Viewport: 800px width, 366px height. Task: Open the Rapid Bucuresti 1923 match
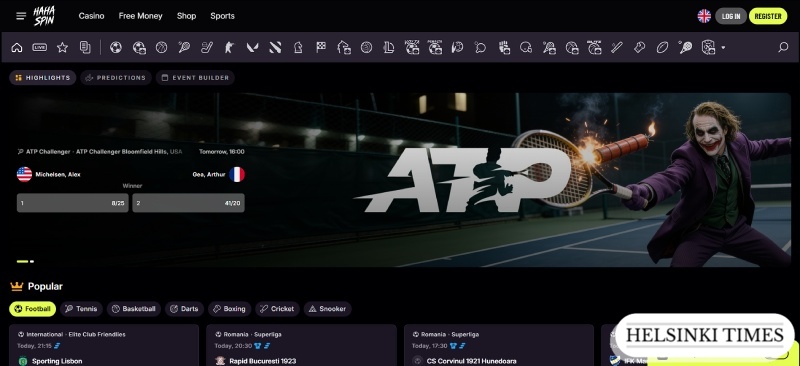pyautogui.click(x=263, y=361)
